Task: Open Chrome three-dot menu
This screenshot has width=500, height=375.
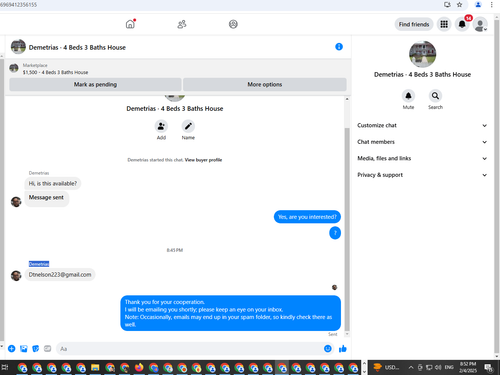Action: pos(492,5)
